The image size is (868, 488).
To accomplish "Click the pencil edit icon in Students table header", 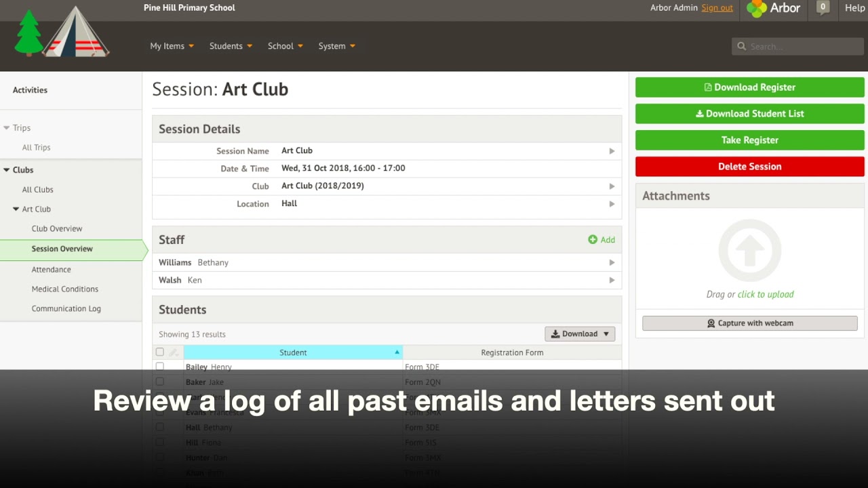I will pyautogui.click(x=174, y=352).
